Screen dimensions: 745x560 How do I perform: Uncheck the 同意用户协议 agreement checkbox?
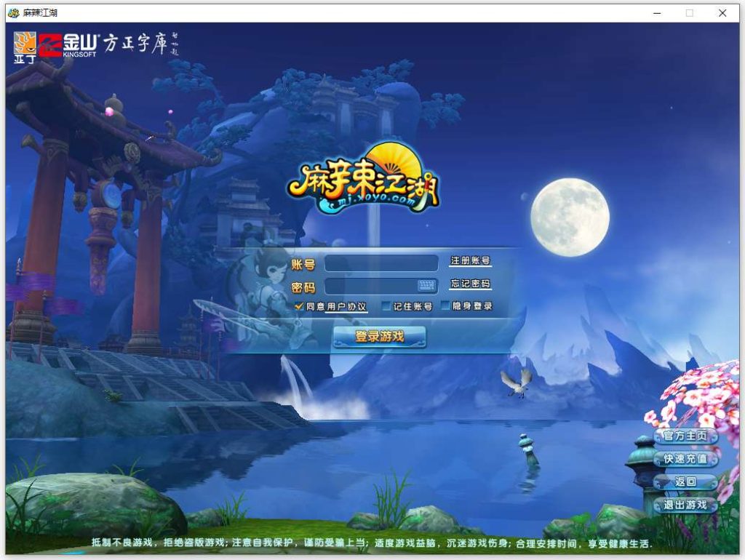pos(298,306)
